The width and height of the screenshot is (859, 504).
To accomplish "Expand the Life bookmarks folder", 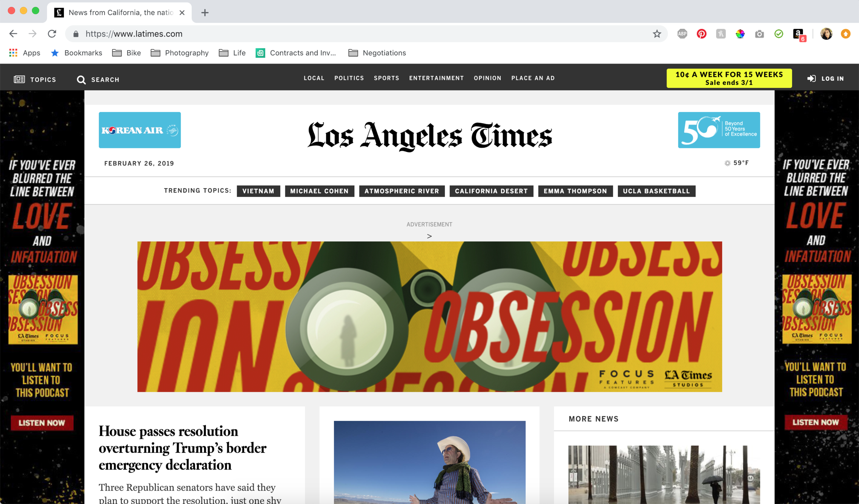I will click(232, 53).
